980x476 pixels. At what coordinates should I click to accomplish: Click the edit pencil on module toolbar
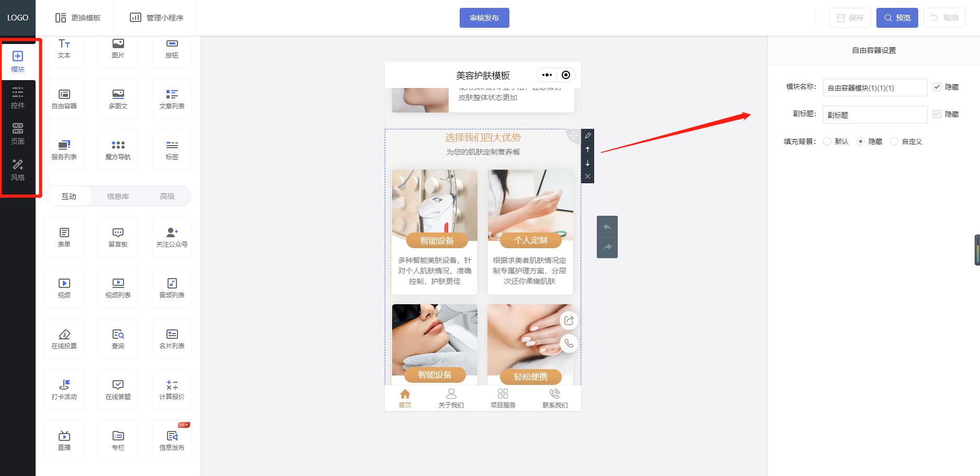pos(587,136)
